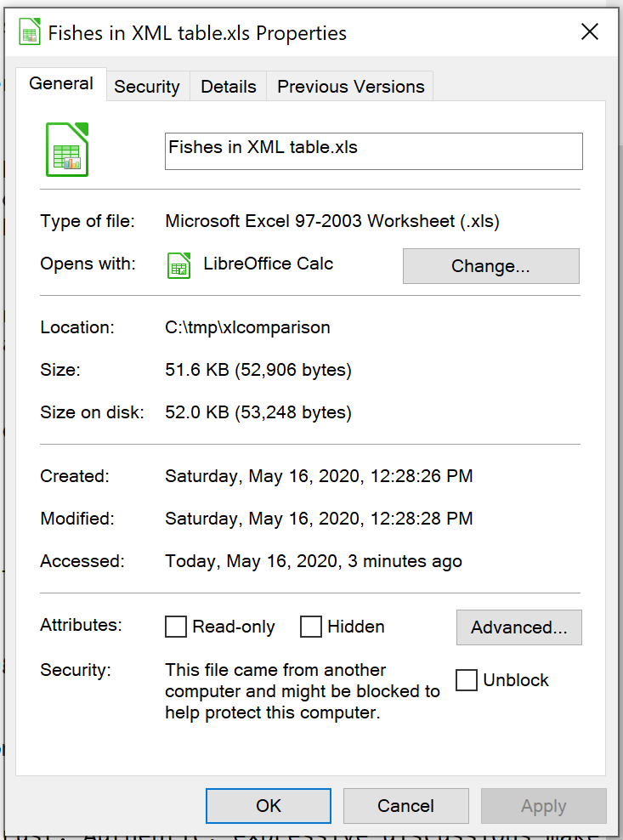The height and width of the screenshot is (840, 623).
Task: Select the 'Microsoft Excel 97-2003 Worksheet (.xls)' text
Action: coord(332,221)
